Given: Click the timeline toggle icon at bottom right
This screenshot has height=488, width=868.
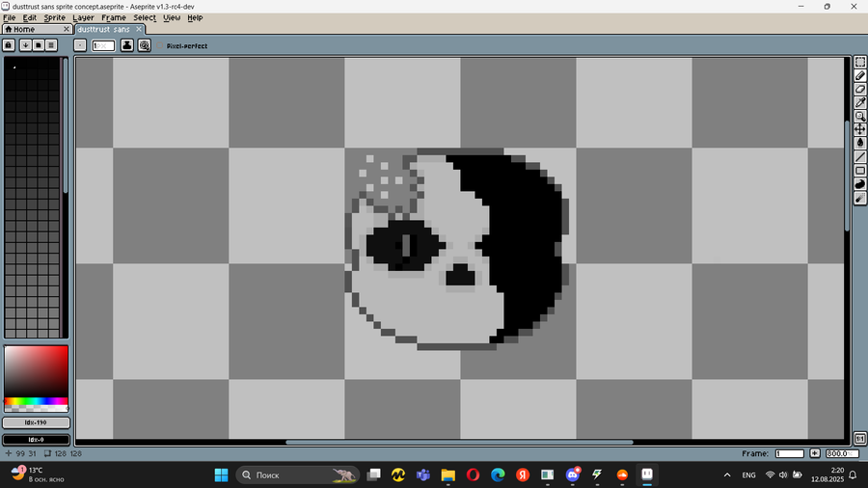Looking at the screenshot, I should pos(859,438).
